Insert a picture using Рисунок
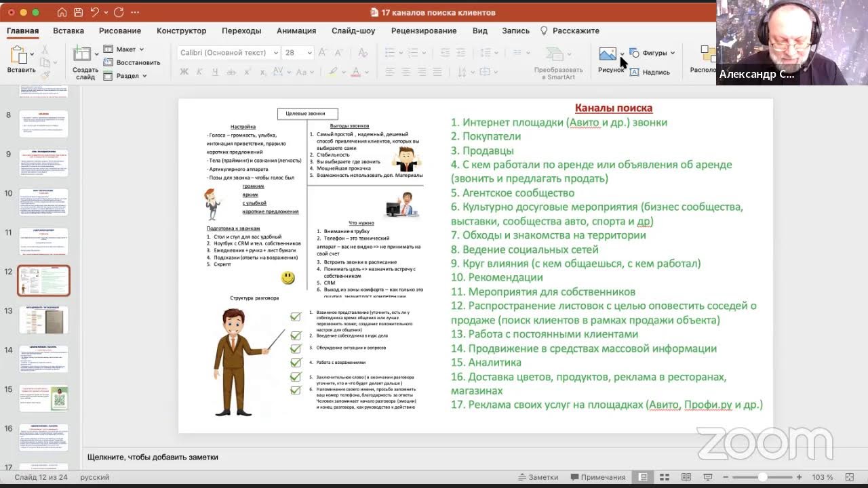 [x=610, y=60]
